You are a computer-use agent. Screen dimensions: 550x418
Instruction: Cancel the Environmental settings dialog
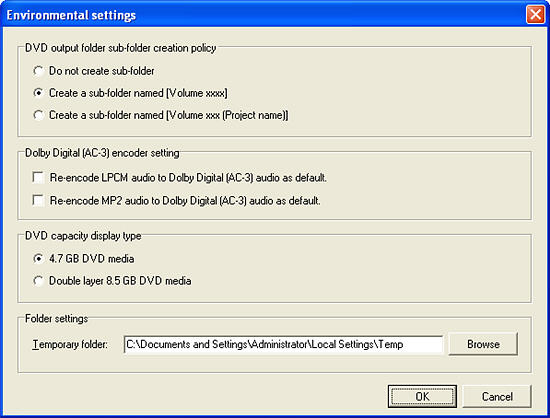[497, 397]
